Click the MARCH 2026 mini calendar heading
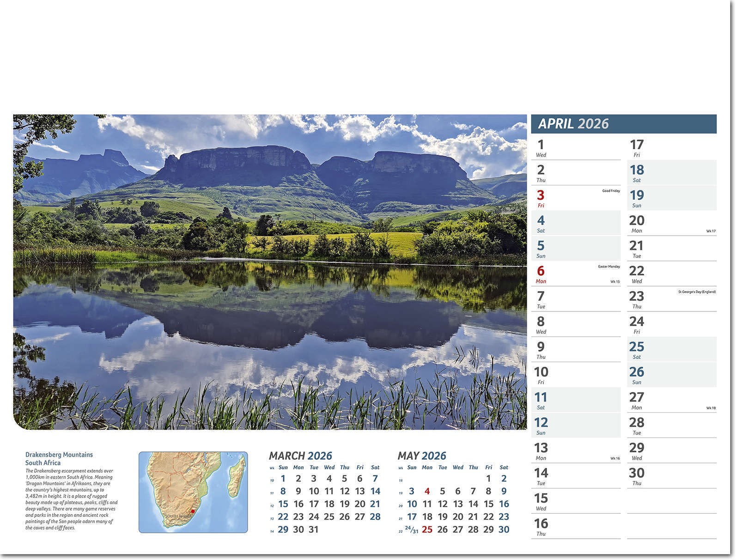The height and width of the screenshot is (560, 736). point(300,456)
